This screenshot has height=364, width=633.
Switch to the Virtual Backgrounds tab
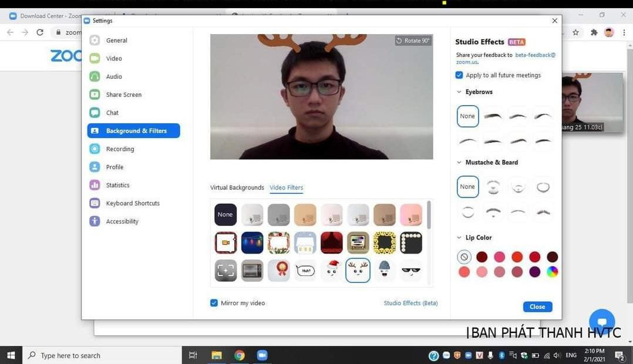tap(237, 187)
